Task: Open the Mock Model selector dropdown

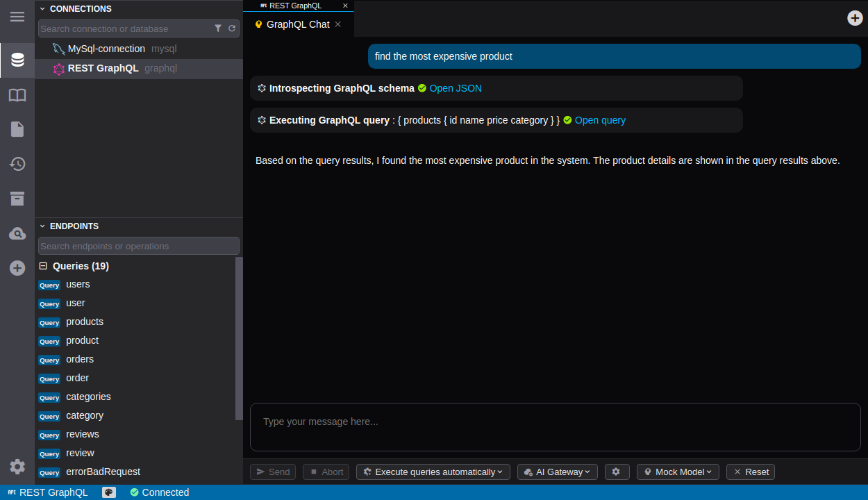Action: tap(678, 472)
